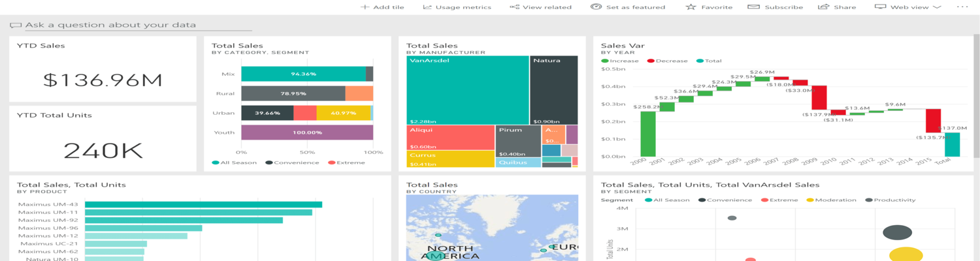Click the View related icon
Image resolution: width=980 pixels, height=261 pixels.
[x=514, y=7]
